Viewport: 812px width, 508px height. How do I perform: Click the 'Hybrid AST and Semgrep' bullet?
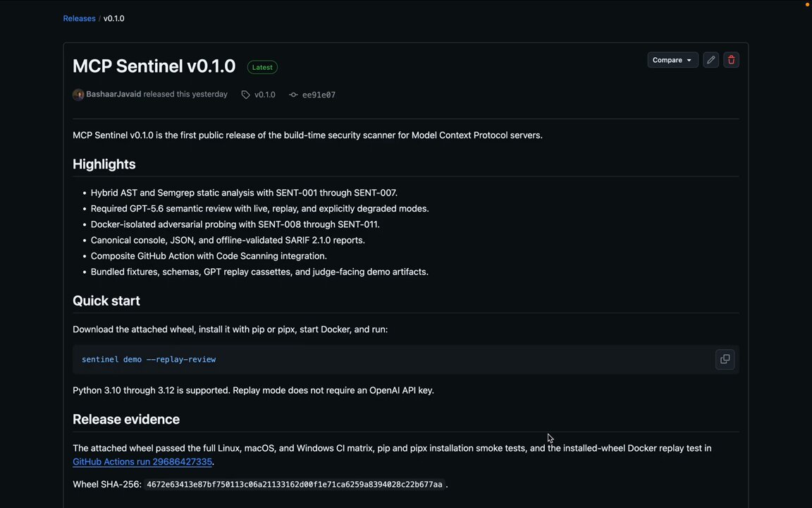244,193
